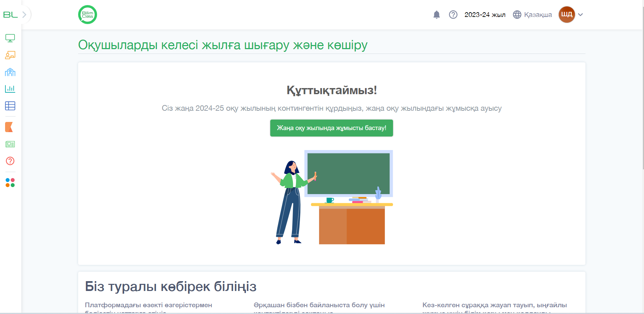
Task: Open the monitor icon in sidebar
Action: pos(10,38)
